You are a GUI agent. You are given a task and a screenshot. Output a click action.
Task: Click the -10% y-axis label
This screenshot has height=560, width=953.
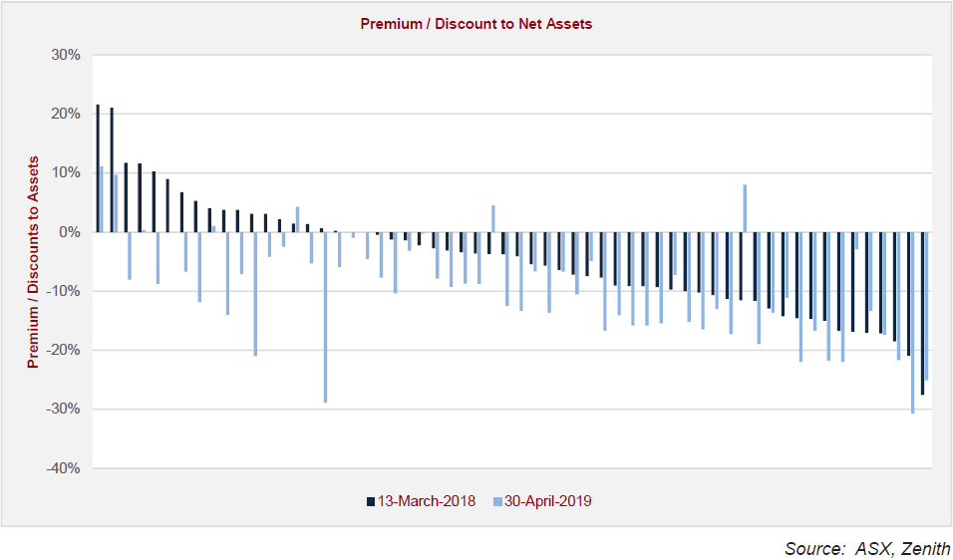point(63,291)
